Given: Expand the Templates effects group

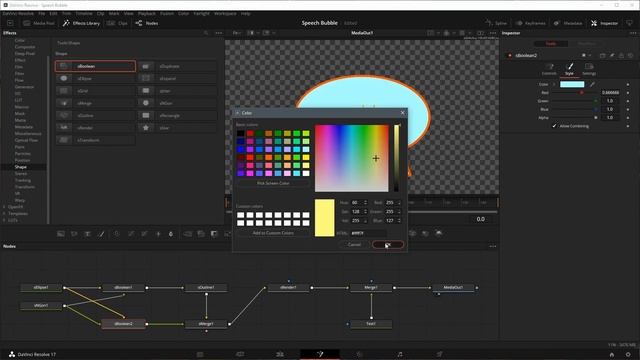Looking at the screenshot, I should point(4,213).
